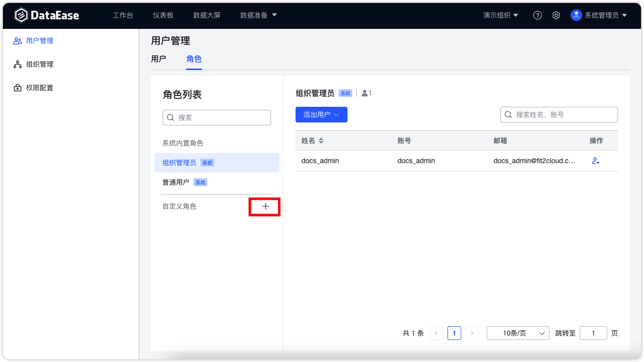Expand the 演示组织 organization switcher
Viewport: 644px width, 362px height.
point(500,15)
